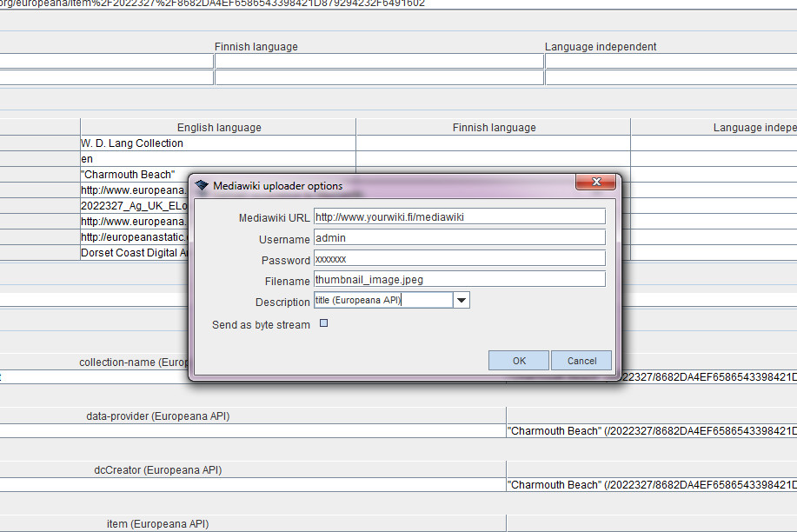Click the English language column header
Image resolution: width=797 pixels, height=532 pixels.
(217, 127)
